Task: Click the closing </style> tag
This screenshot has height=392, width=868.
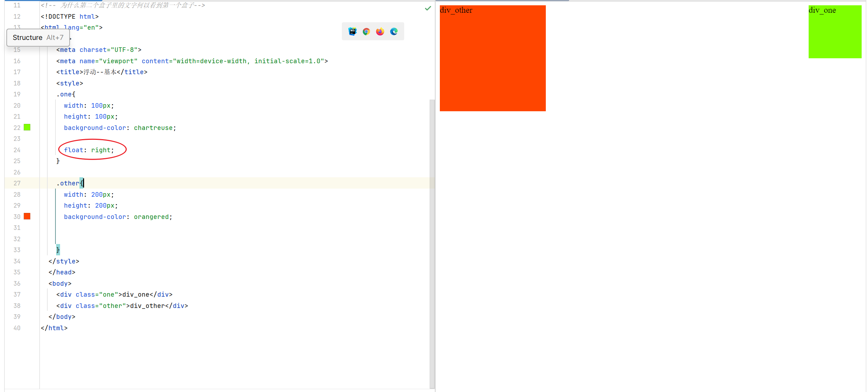Action: point(64,261)
